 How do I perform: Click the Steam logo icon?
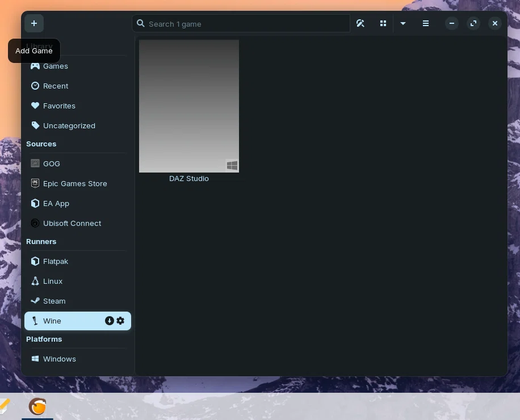pyautogui.click(x=35, y=301)
